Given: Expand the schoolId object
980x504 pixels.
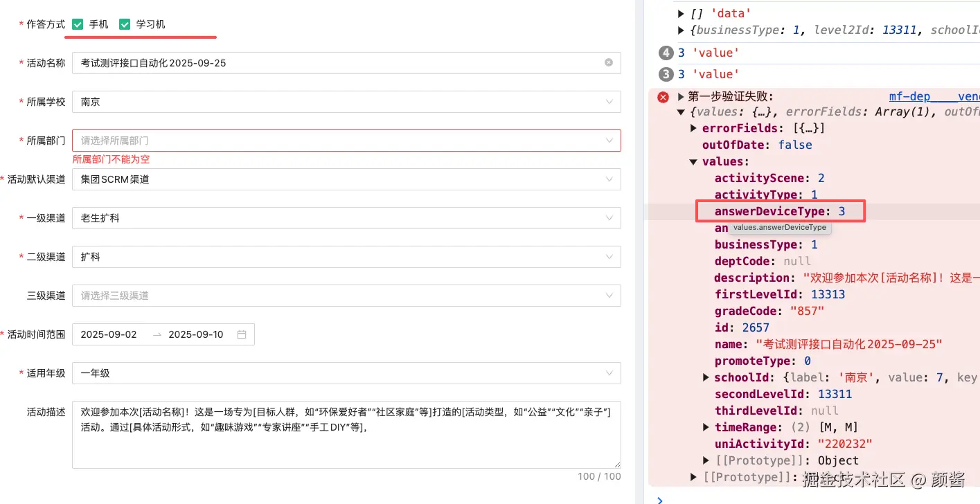Looking at the screenshot, I should (706, 377).
